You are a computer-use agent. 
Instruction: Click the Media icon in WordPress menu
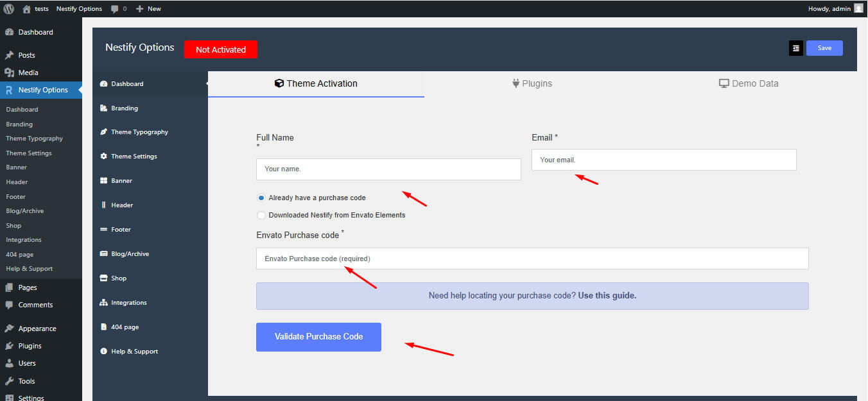tap(10, 73)
